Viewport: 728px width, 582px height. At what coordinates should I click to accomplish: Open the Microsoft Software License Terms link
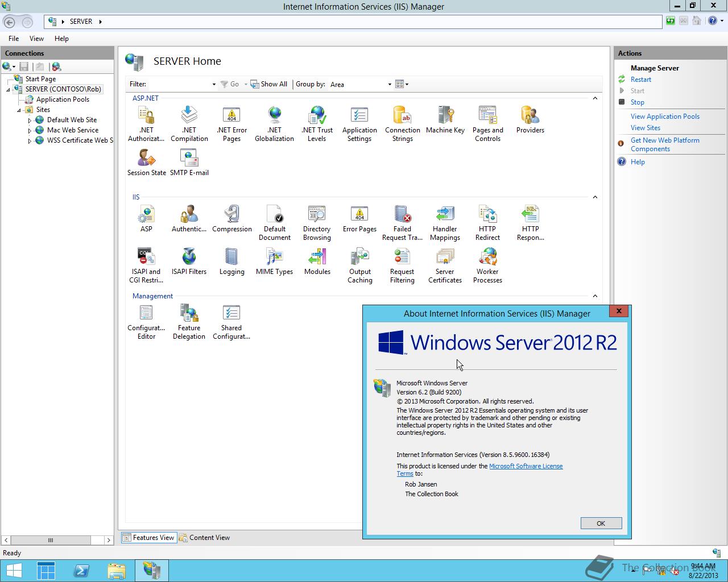526,466
